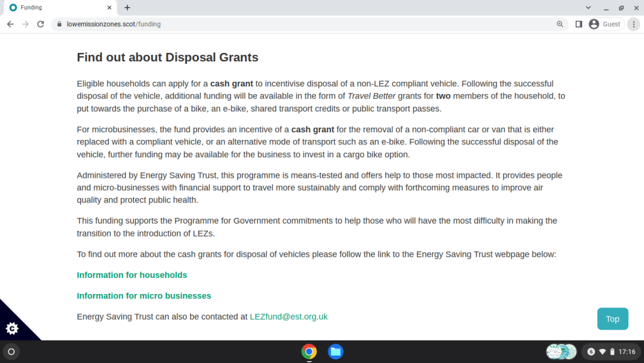
Task: Close the Funding tab
Action: pos(109,7)
